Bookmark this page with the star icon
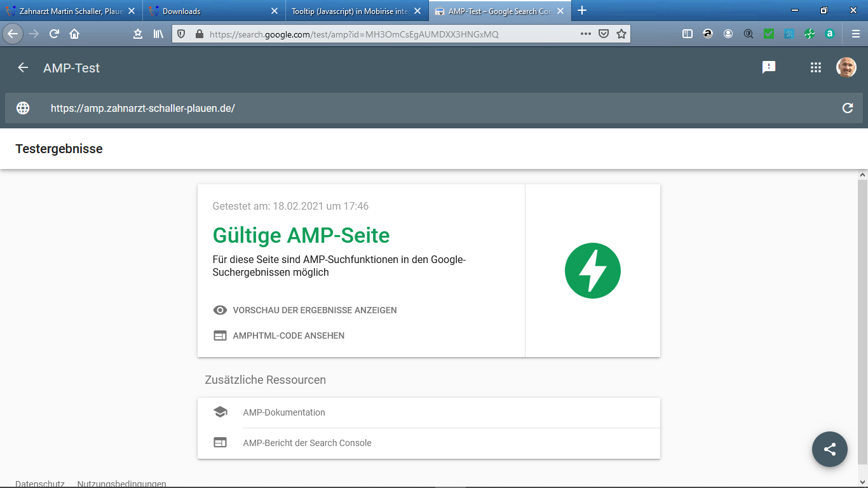The image size is (868, 488). (x=621, y=34)
